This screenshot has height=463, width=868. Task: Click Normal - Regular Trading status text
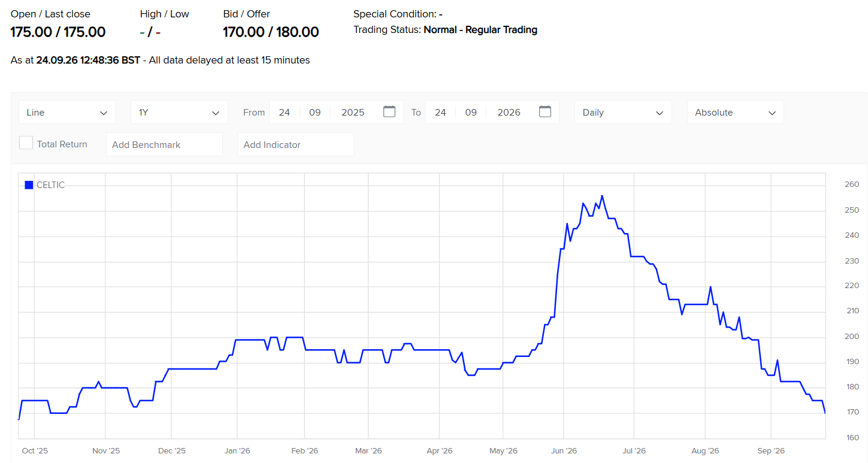[480, 29]
